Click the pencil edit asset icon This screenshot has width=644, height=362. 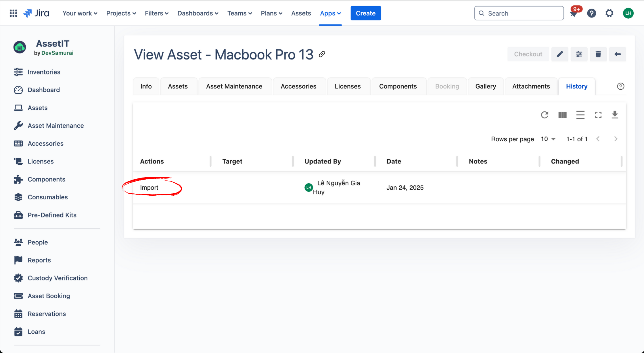[x=559, y=54]
